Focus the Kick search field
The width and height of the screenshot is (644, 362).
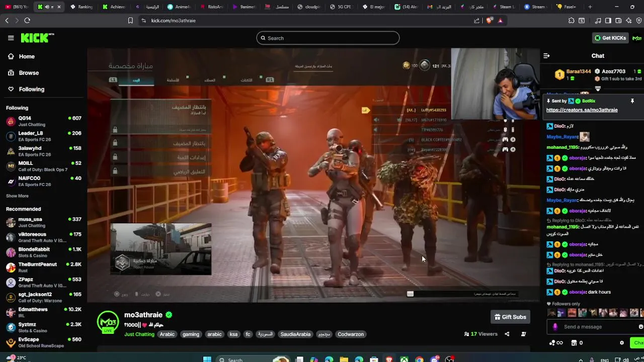pyautogui.click(x=328, y=38)
